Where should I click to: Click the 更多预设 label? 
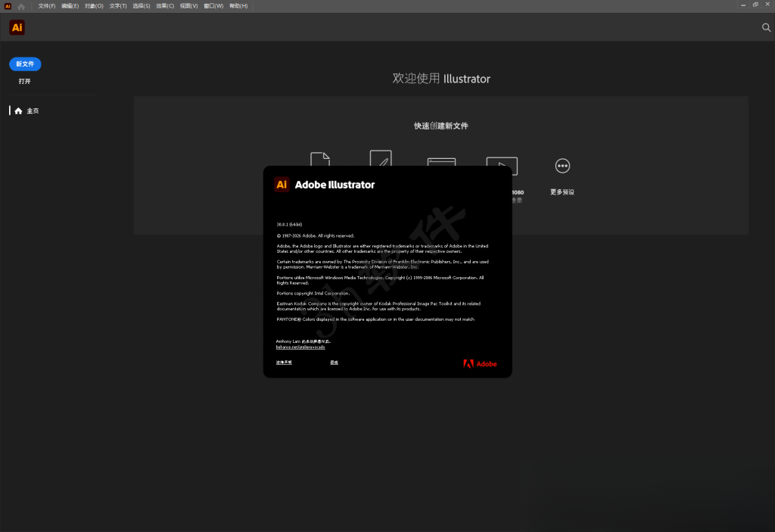[x=562, y=191]
